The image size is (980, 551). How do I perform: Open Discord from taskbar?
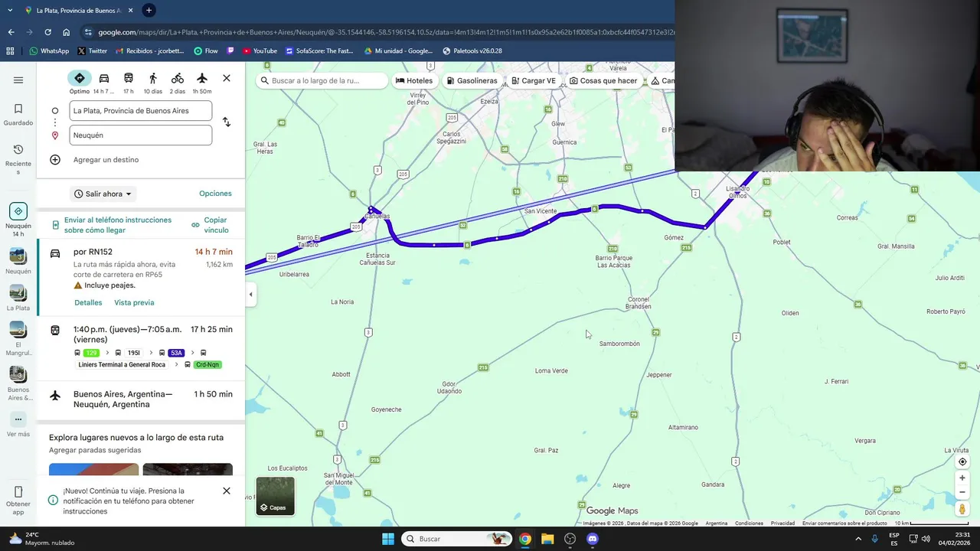[x=592, y=539]
